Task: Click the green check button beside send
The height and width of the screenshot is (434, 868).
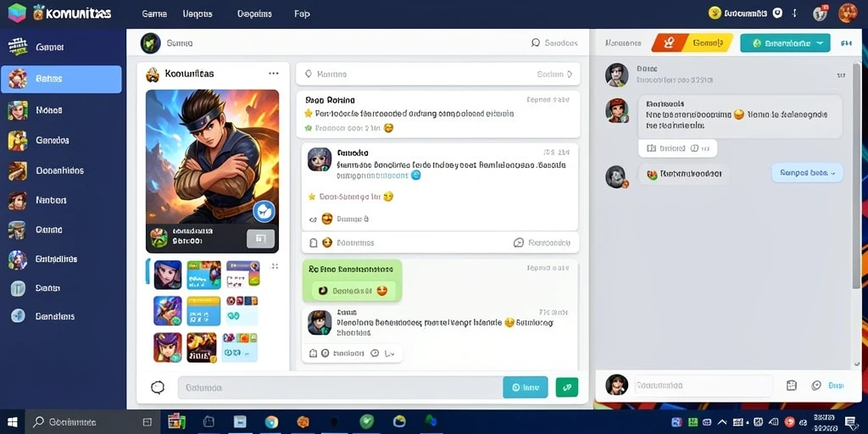Action: [567, 387]
